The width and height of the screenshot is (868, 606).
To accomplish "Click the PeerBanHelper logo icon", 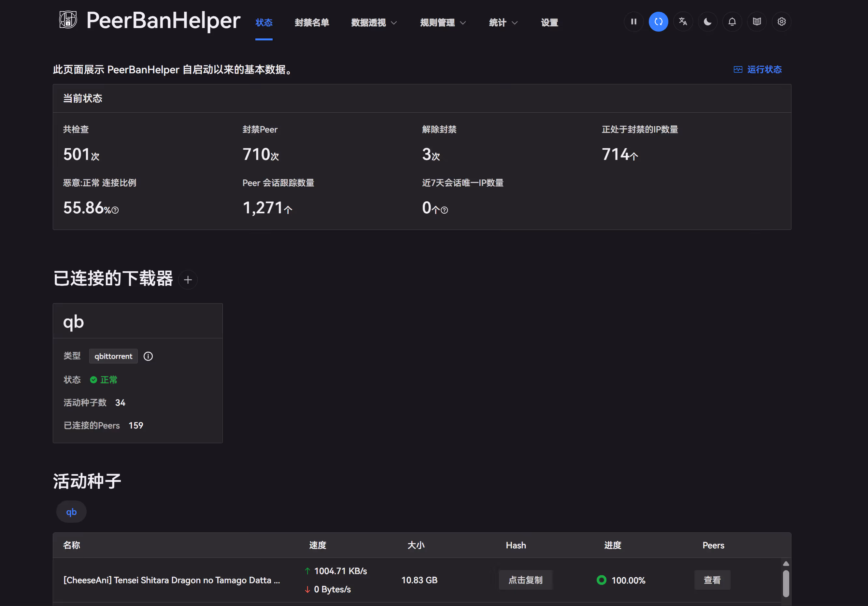I will (x=68, y=20).
